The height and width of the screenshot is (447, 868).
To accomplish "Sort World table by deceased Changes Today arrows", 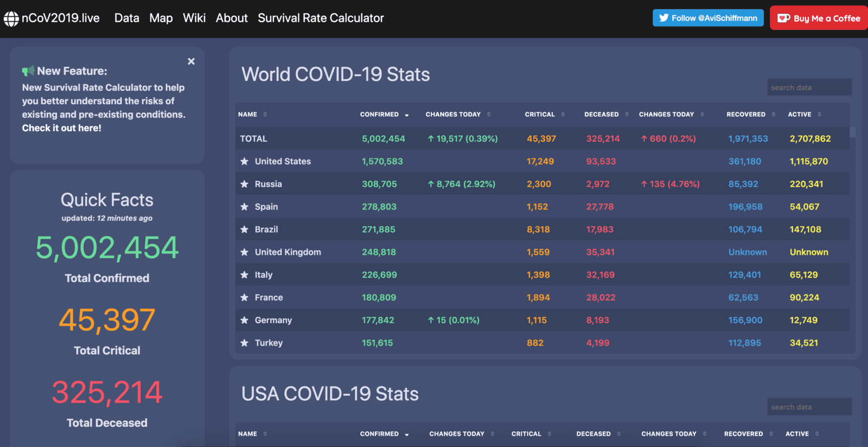I will click(x=702, y=114).
